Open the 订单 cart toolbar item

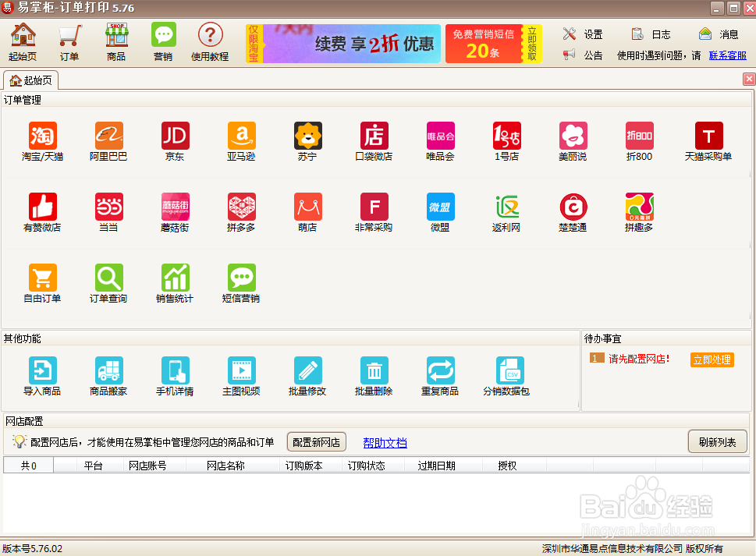point(69,42)
